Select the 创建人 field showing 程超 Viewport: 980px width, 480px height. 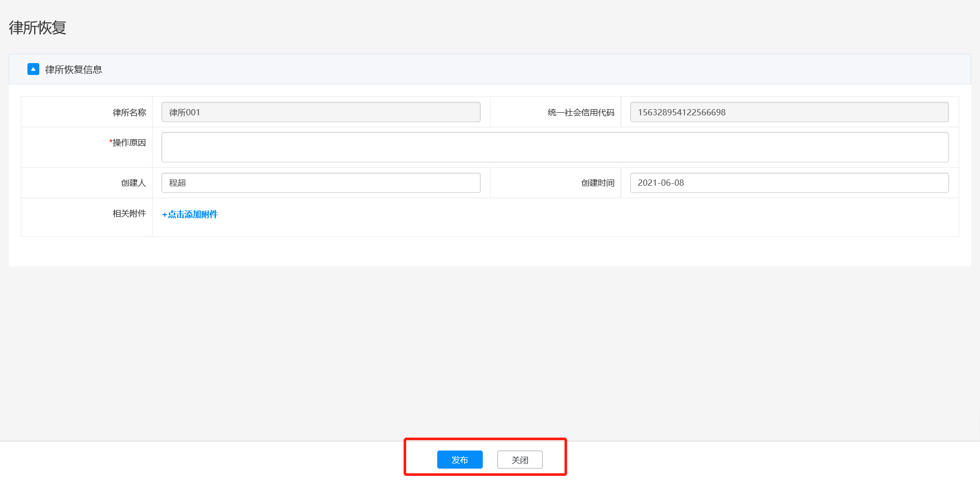coord(321,183)
